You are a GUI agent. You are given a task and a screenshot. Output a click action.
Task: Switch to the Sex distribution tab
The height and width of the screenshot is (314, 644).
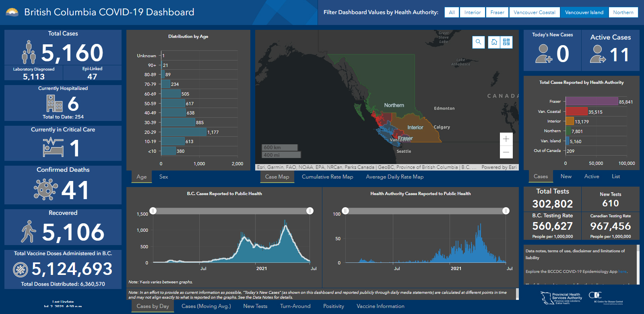(163, 177)
